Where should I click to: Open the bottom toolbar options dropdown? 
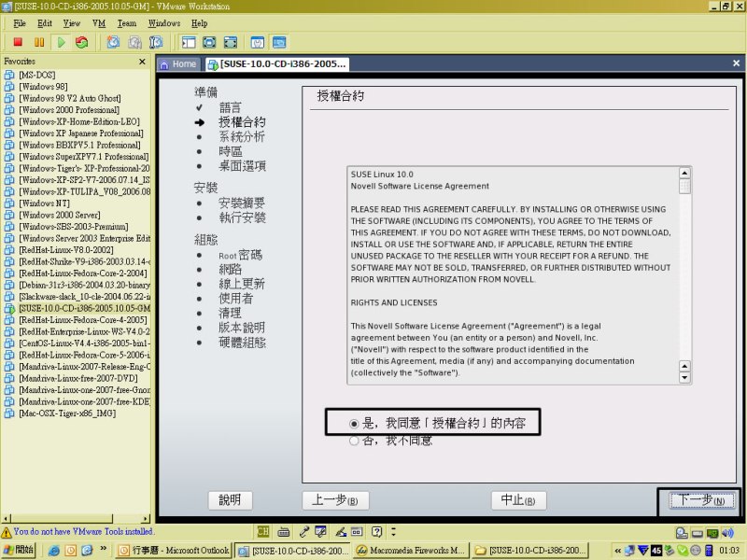coord(393,532)
